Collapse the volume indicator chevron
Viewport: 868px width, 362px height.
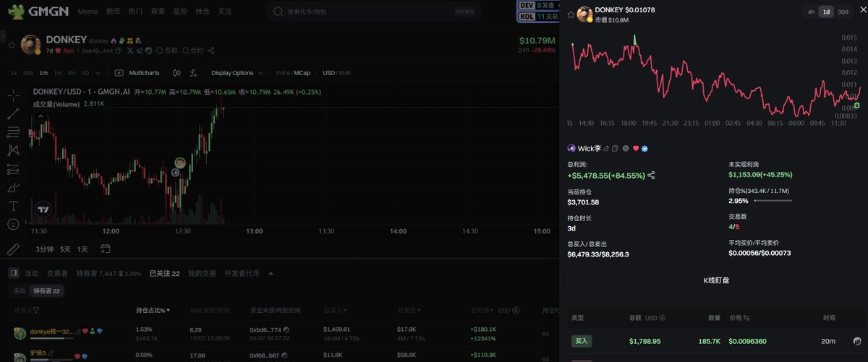click(40, 116)
